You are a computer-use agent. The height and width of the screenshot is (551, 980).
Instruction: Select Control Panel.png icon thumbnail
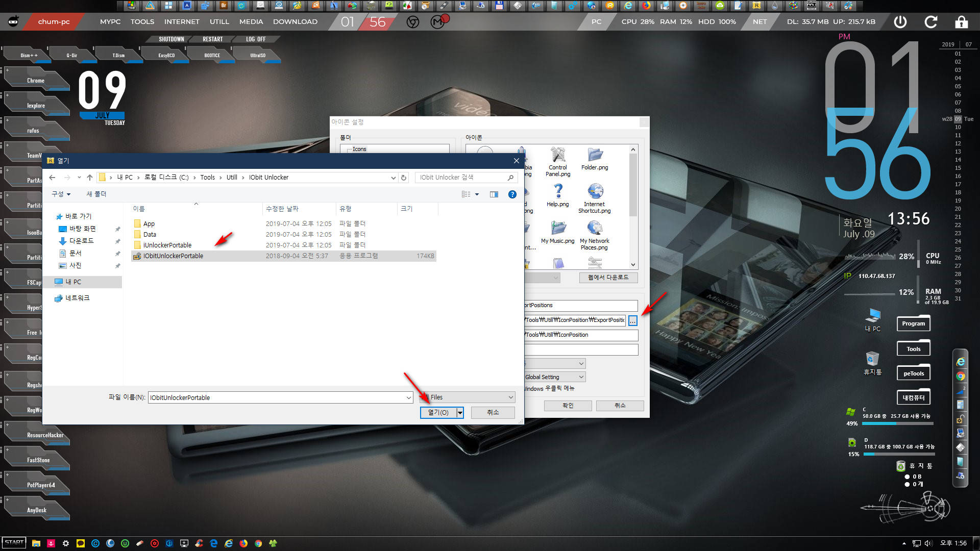tap(558, 162)
